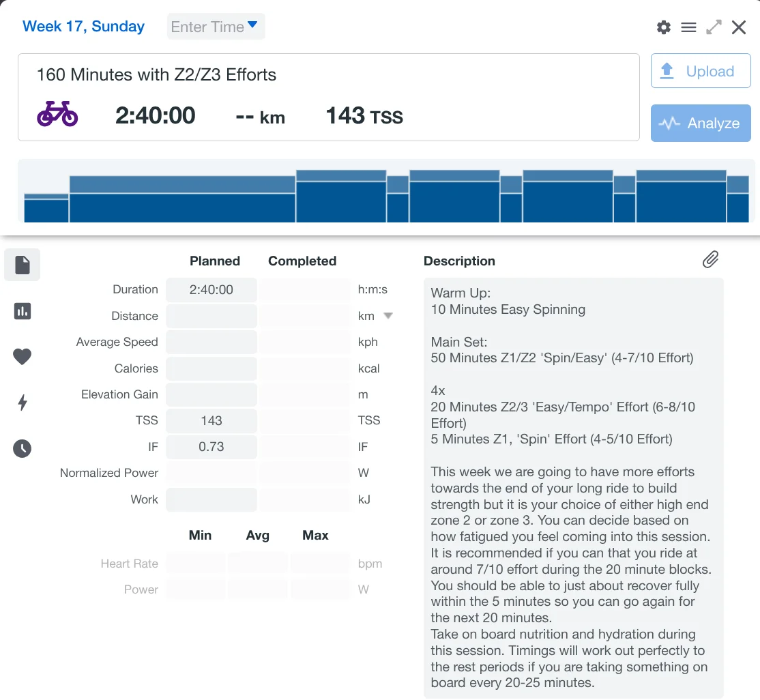Click the Power Max field

click(x=321, y=589)
